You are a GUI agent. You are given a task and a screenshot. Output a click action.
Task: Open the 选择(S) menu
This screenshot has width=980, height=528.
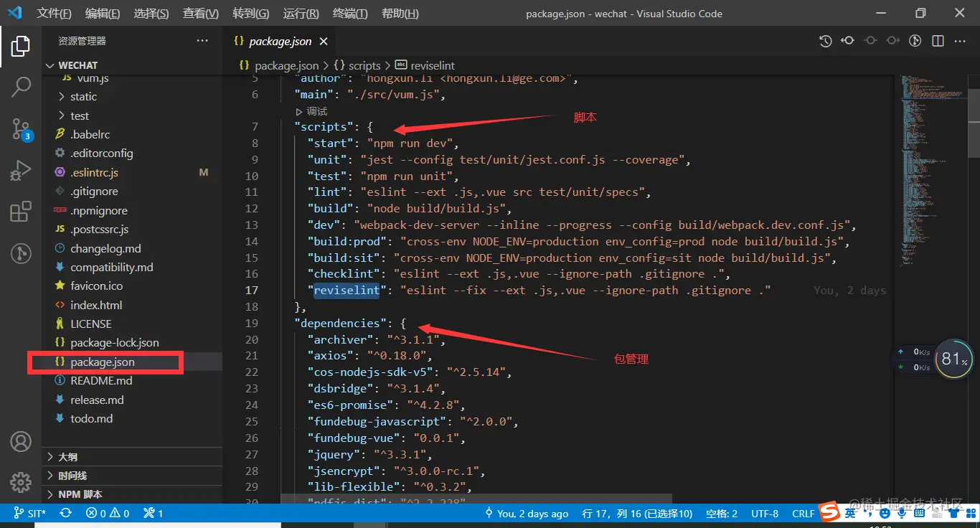pos(151,14)
